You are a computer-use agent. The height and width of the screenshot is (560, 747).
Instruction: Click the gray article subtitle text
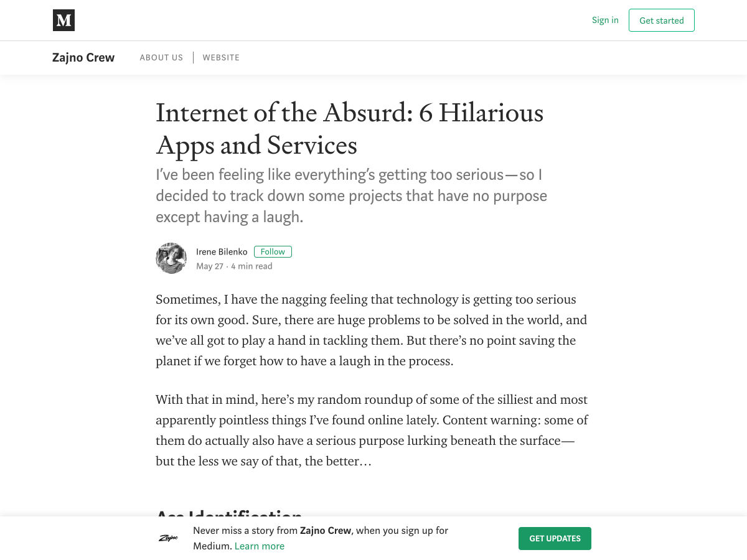(x=351, y=196)
